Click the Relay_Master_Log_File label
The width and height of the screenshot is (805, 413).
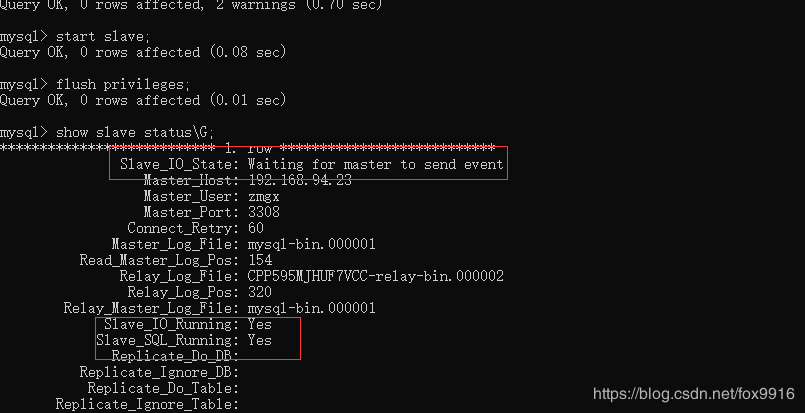pos(151,308)
